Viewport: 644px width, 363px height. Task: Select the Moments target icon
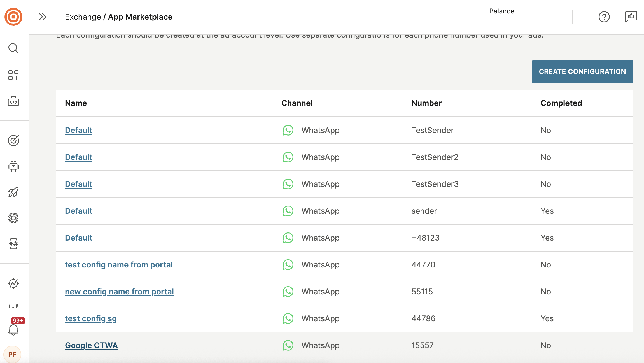tap(13, 141)
